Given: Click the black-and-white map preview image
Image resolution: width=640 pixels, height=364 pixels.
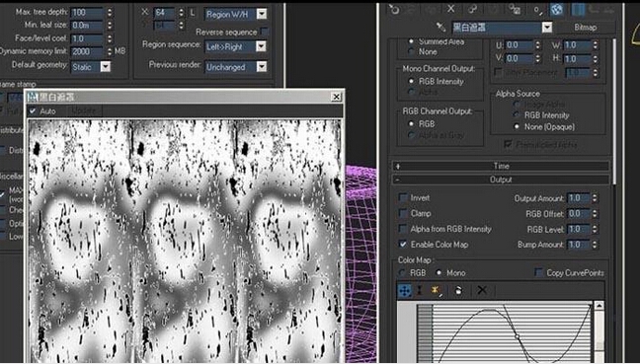Looking at the screenshot, I should 185,241.
